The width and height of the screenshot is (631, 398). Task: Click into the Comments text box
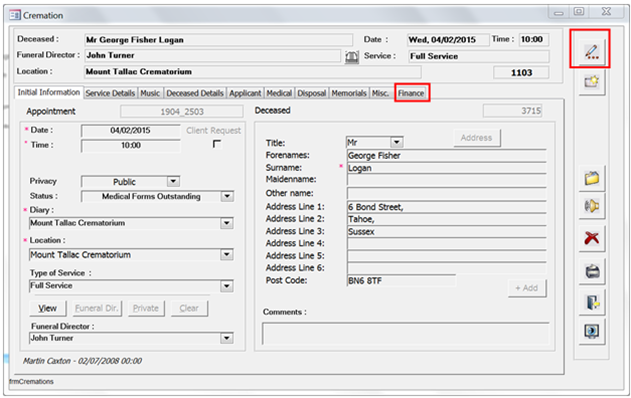point(406,333)
